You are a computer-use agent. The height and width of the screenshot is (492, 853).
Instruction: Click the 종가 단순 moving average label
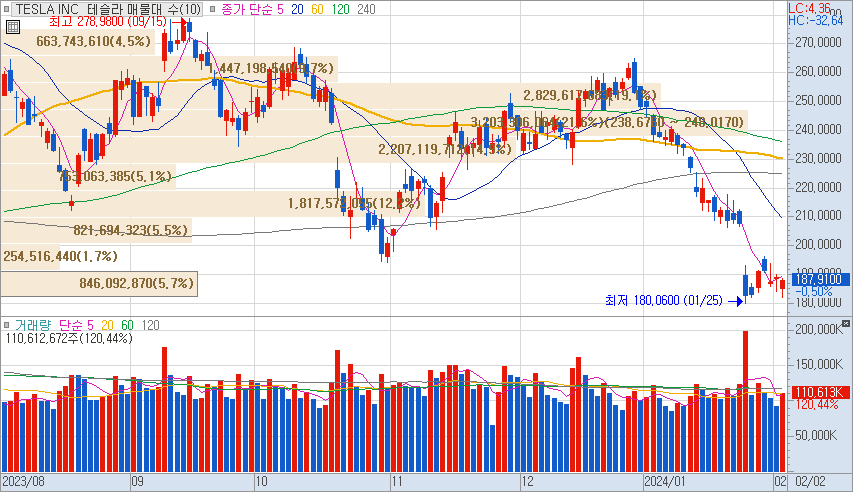(246, 9)
